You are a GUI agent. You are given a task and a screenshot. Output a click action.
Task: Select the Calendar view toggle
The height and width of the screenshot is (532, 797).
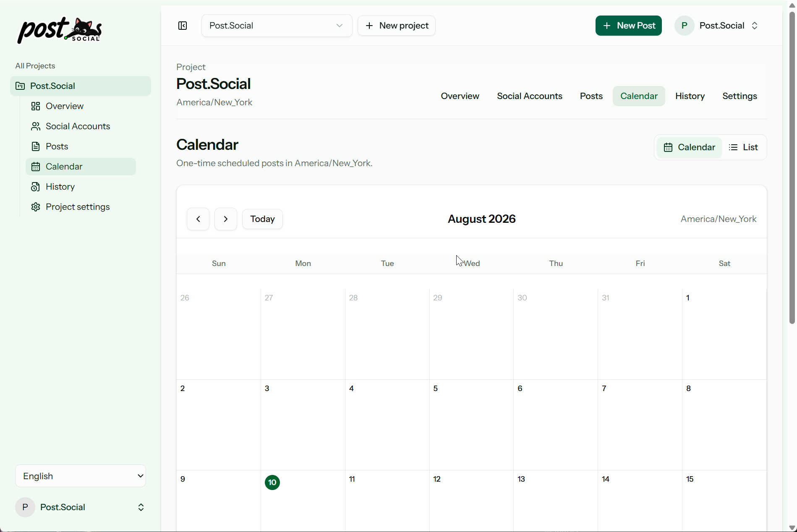pyautogui.click(x=689, y=147)
